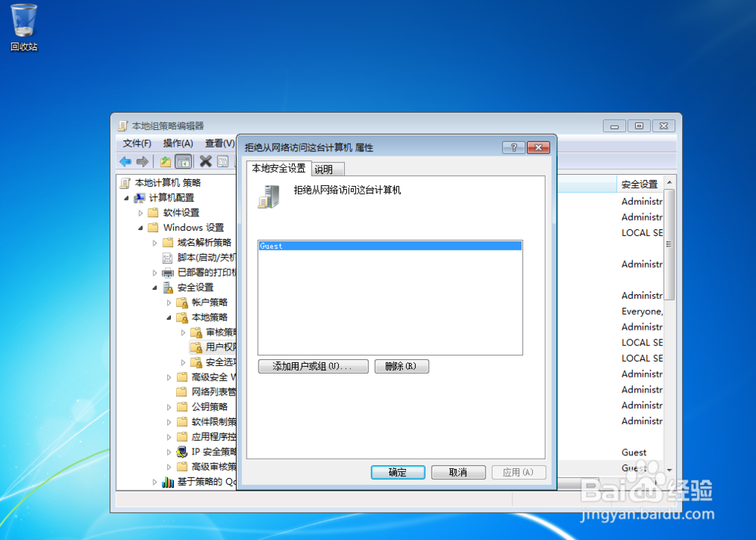This screenshot has height=540, width=756.
Task: Click the Export list folder toolbar icon
Action: [x=166, y=161]
